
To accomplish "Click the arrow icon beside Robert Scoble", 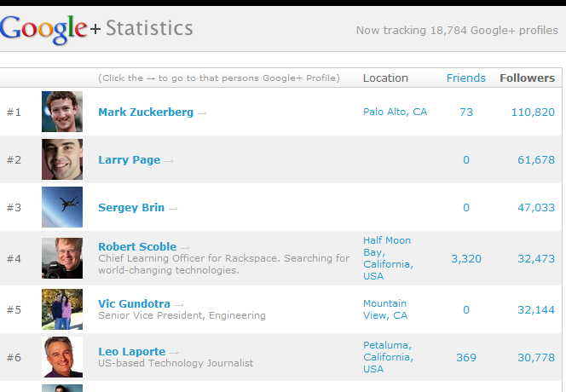I will (185, 247).
